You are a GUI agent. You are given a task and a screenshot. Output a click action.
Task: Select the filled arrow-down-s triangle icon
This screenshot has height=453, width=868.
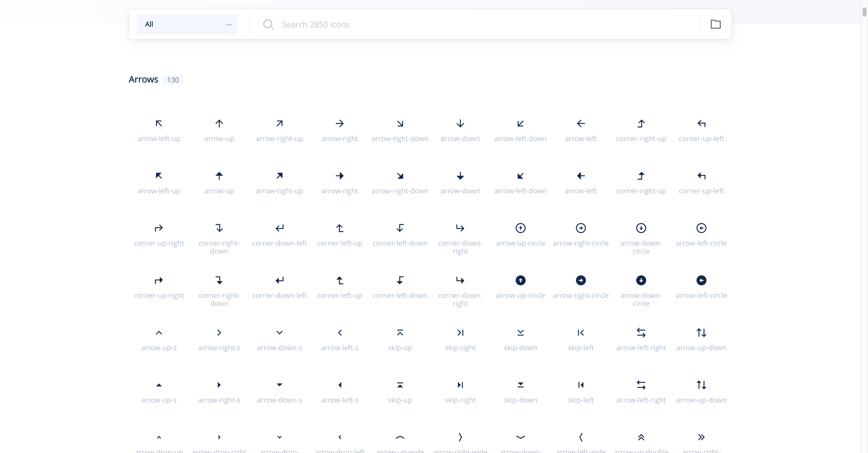(279, 385)
